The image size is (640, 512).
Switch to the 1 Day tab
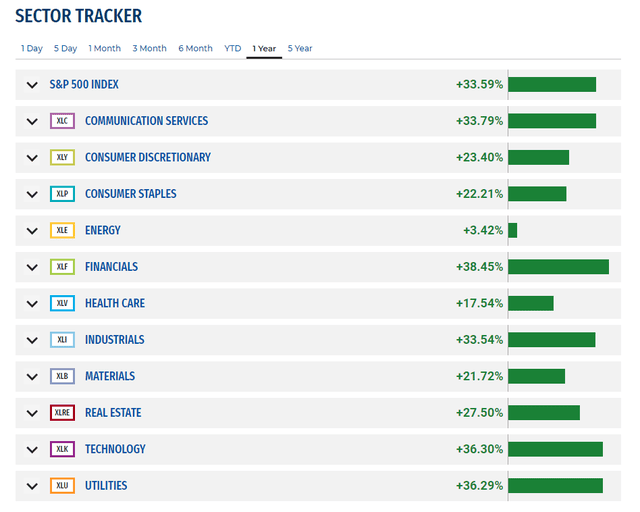(32, 48)
